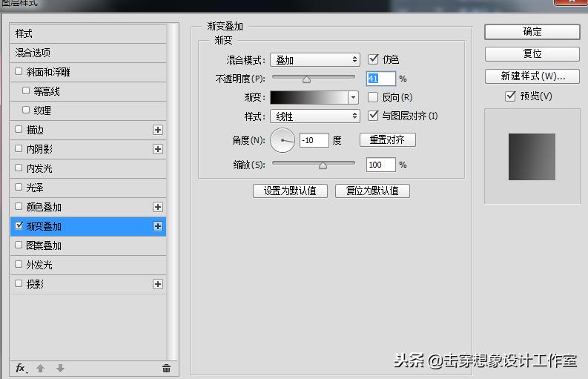Enable the 图案叠加 checkbox

pyautogui.click(x=19, y=245)
